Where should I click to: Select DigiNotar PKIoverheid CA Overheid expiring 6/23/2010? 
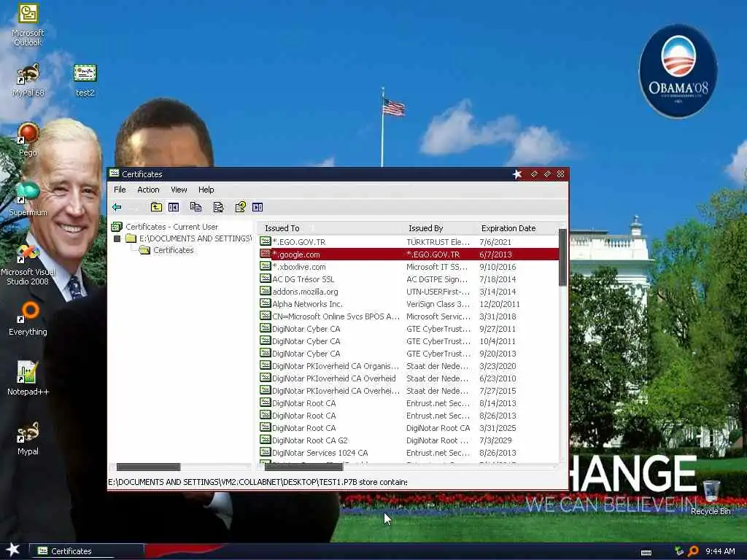coord(409,378)
